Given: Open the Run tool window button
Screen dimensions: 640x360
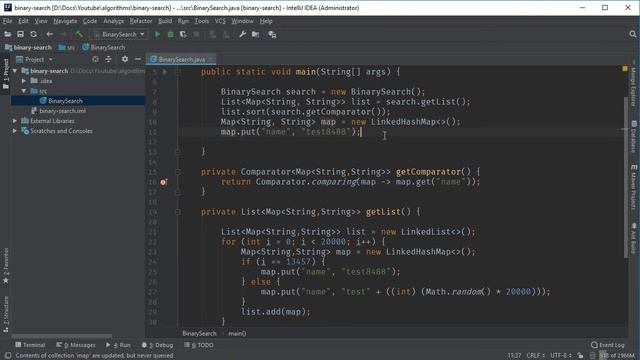Looking at the screenshot, I should [118, 345].
